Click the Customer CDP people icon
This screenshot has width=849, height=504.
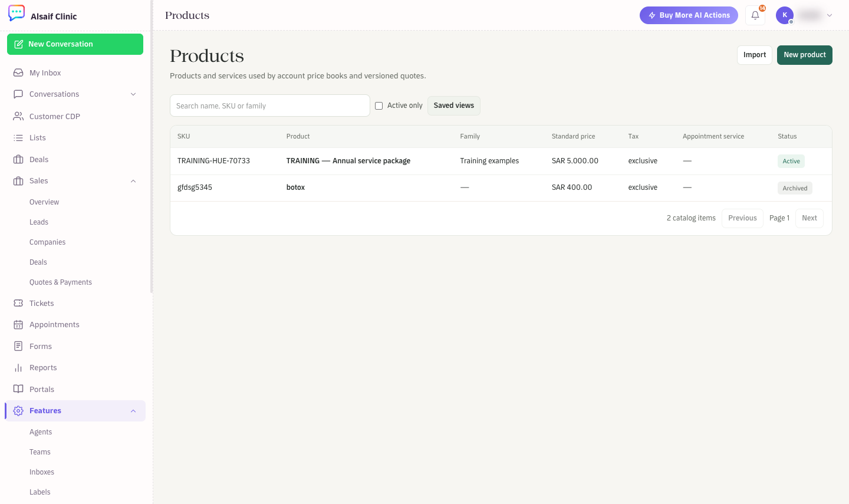tap(18, 116)
